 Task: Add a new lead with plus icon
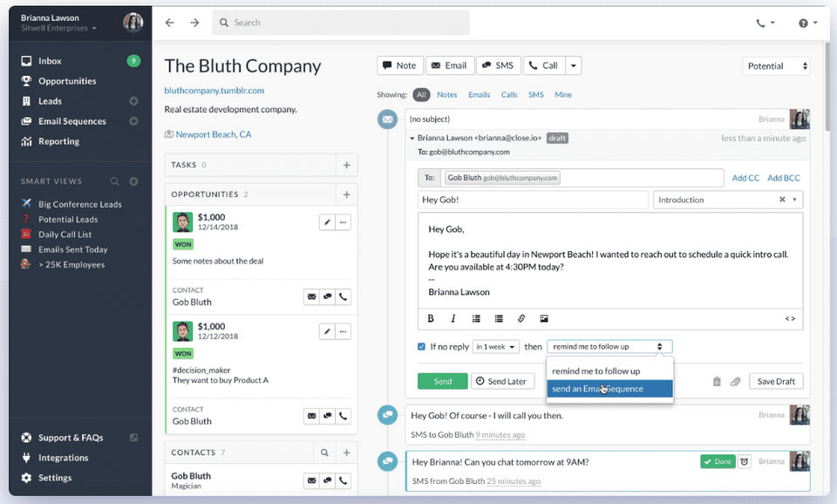click(133, 101)
